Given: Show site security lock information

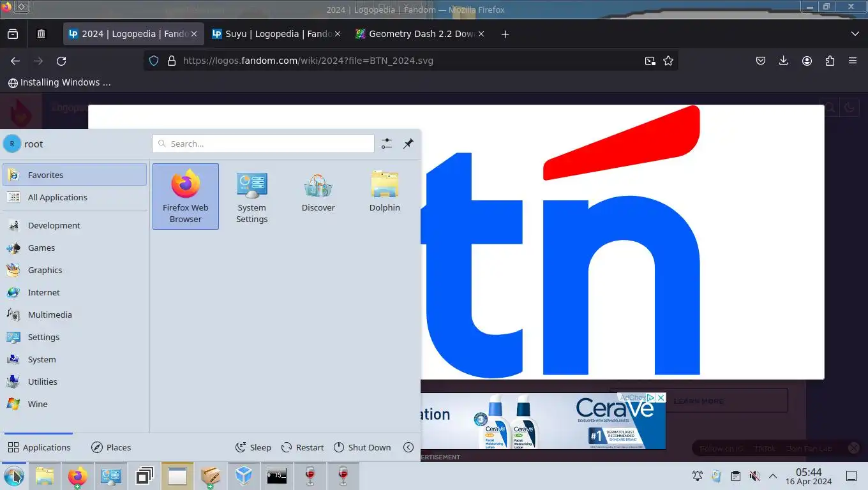Looking at the screenshot, I should 171,61.
